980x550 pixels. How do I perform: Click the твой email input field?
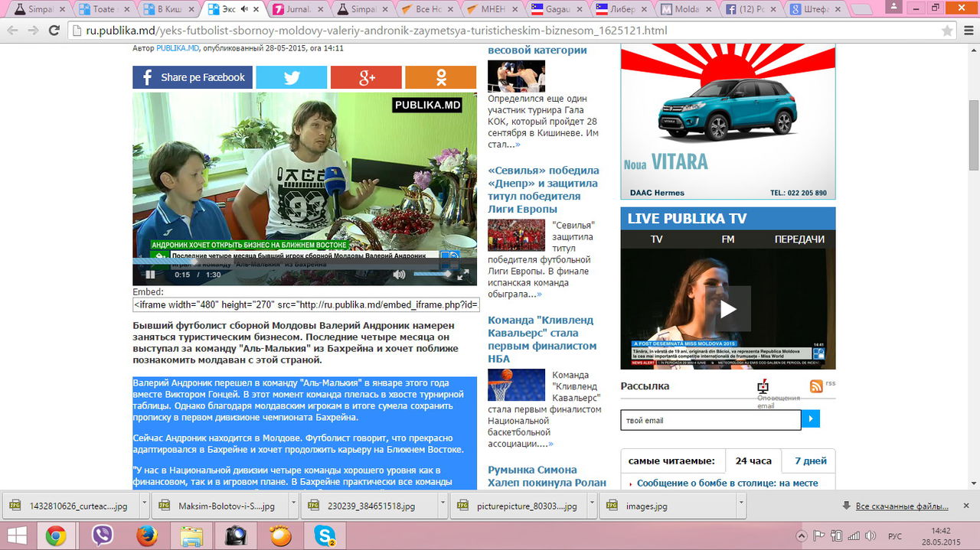(710, 420)
